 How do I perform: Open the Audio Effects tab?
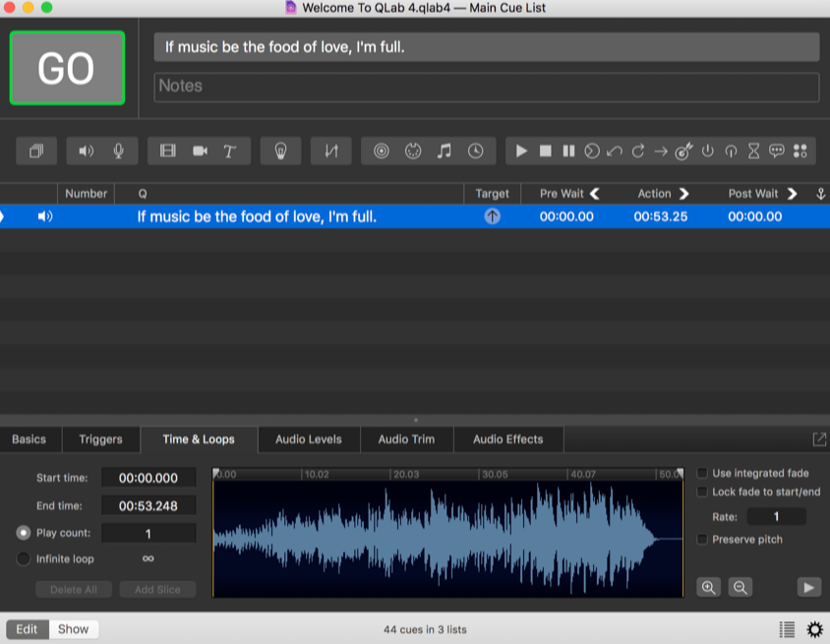click(508, 439)
